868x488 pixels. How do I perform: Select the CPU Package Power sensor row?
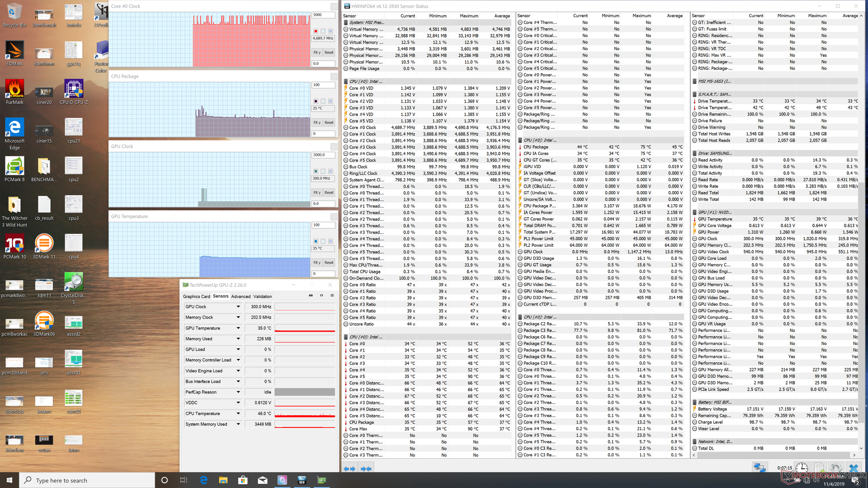(601, 206)
